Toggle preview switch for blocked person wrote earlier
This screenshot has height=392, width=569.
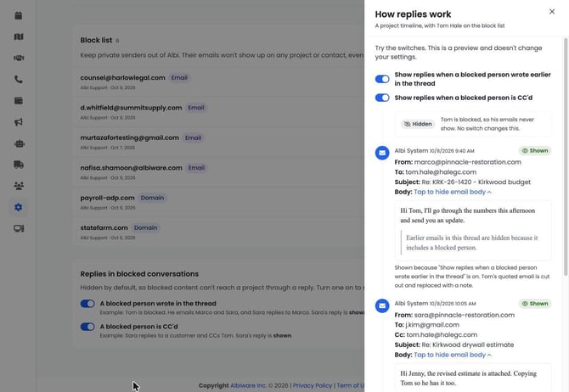[382, 79]
